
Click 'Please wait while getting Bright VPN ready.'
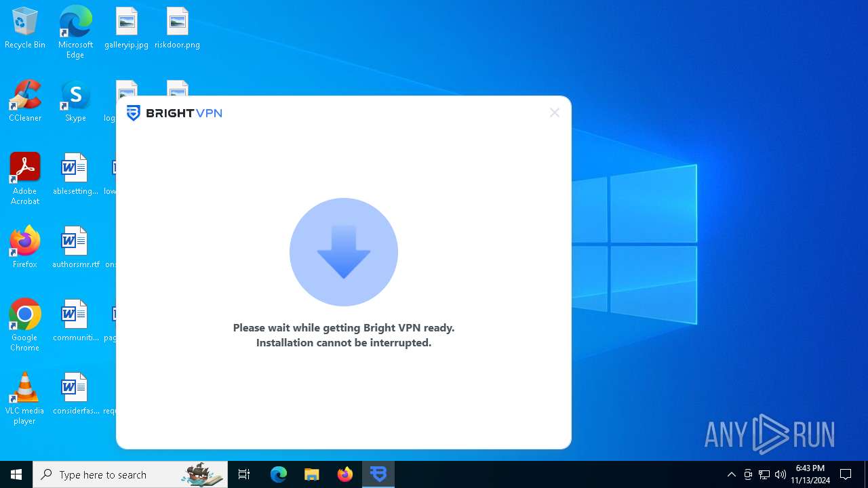click(x=344, y=328)
